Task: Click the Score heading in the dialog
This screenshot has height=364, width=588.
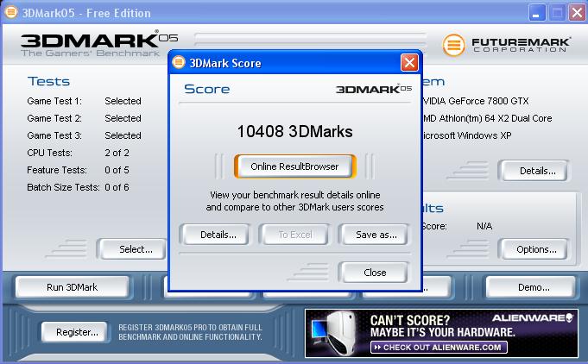Action: point(207,89)
